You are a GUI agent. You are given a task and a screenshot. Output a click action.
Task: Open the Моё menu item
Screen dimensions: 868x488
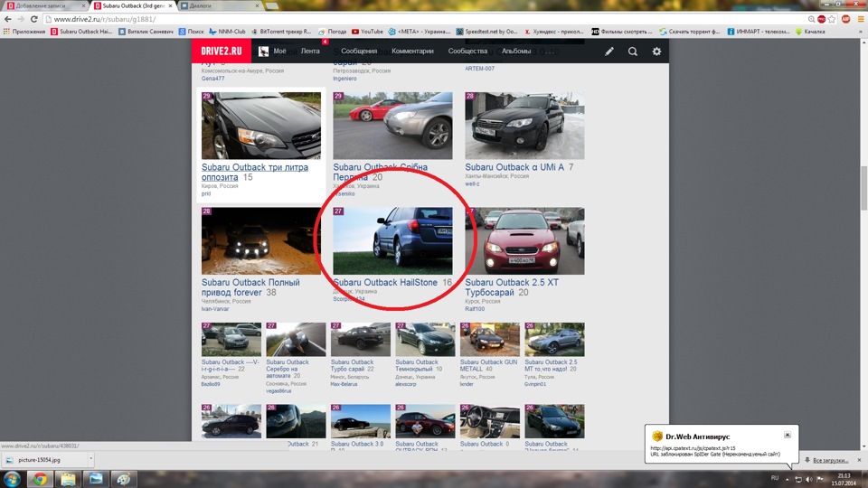(279, 51)
